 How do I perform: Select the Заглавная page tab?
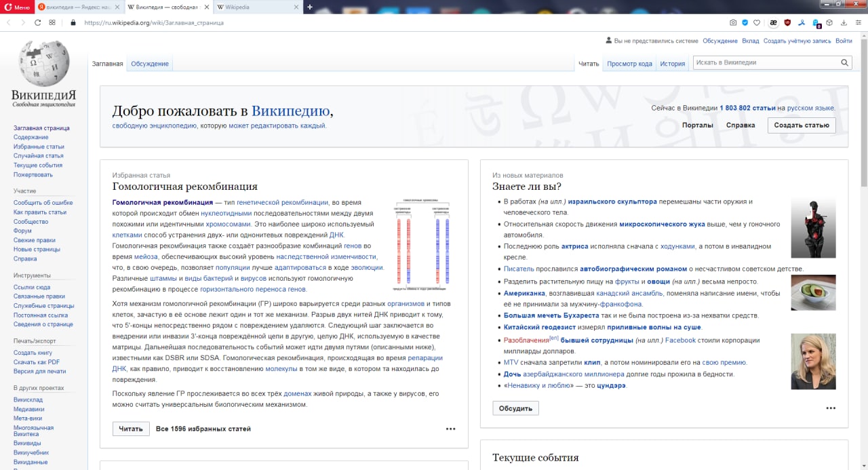pyautogui.click(x=108, y=64)
